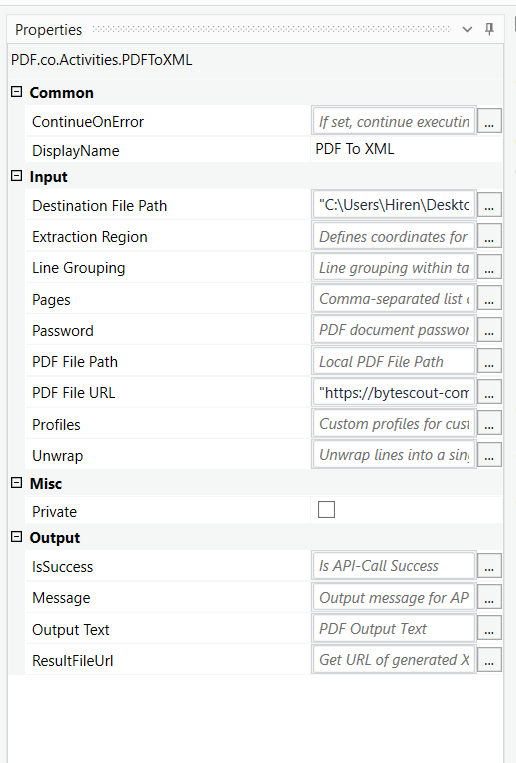Open ellipsis editor for IsSuccess output
Image resolution: width=516 pixels, height=763 pixels.
click(x=489, y=566)
